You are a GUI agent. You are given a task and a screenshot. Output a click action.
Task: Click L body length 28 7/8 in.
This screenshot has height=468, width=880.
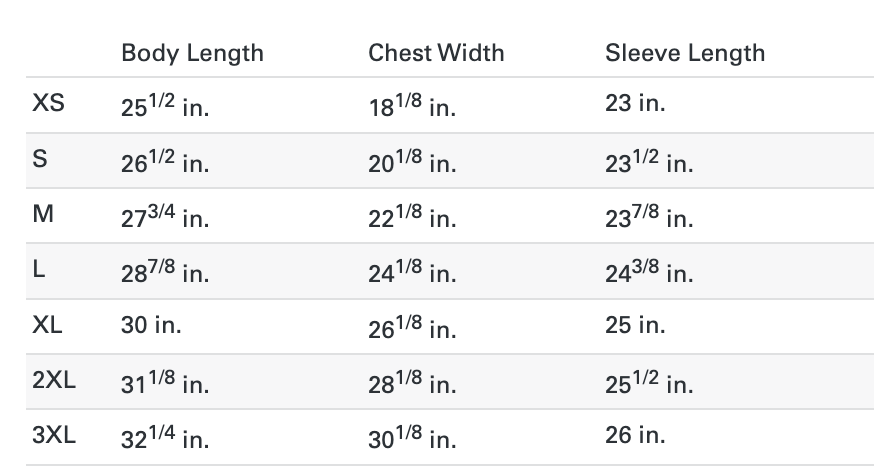coord(165,273)
